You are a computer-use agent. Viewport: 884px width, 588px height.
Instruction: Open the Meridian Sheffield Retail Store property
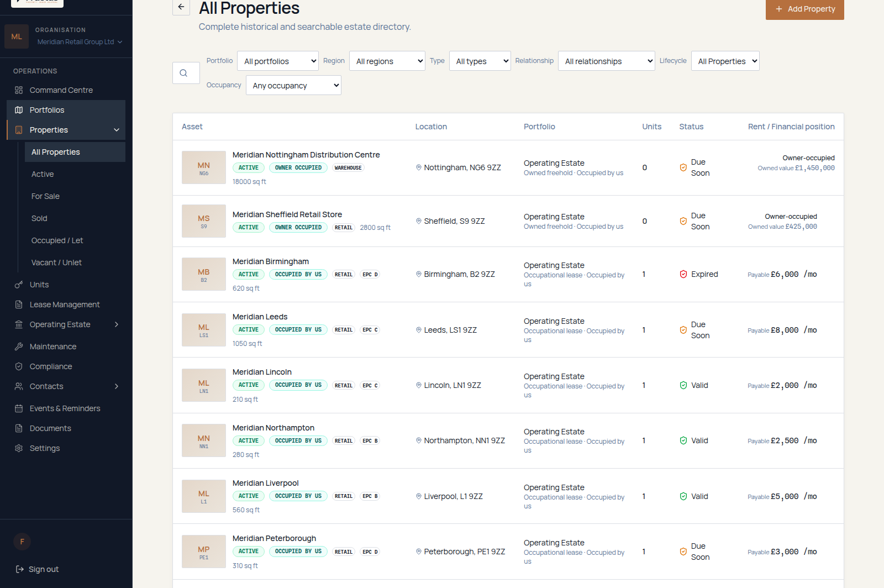click(x=287, y=214)
